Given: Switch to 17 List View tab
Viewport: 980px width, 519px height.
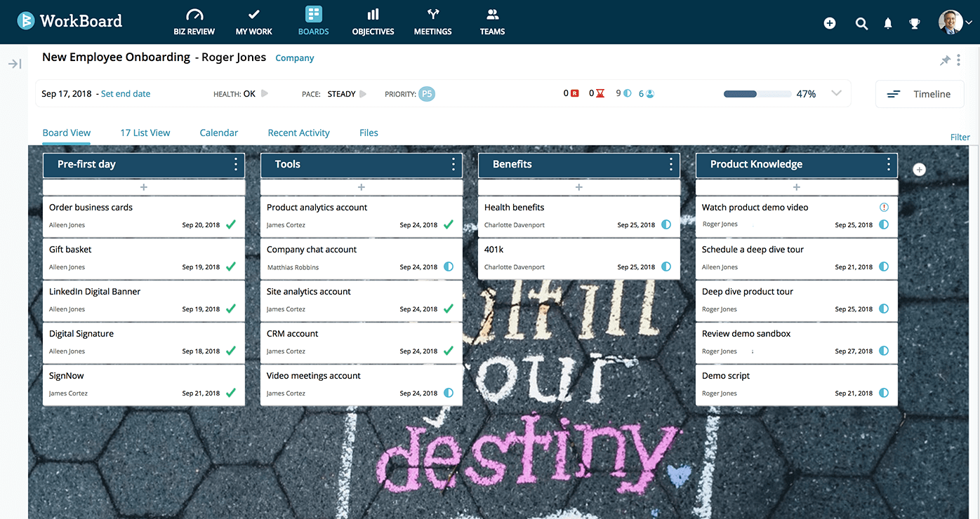Looking at the screenshot, I should (145, 133).
